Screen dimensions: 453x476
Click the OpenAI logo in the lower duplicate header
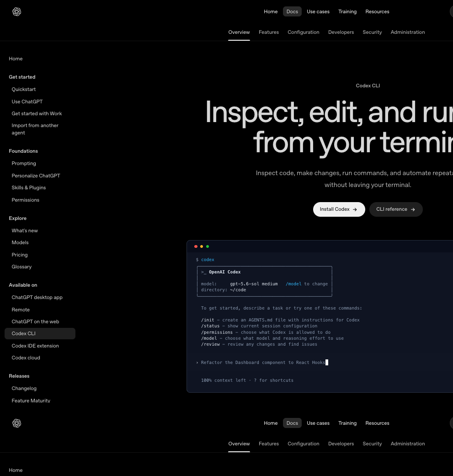click(x=17, y=423)
